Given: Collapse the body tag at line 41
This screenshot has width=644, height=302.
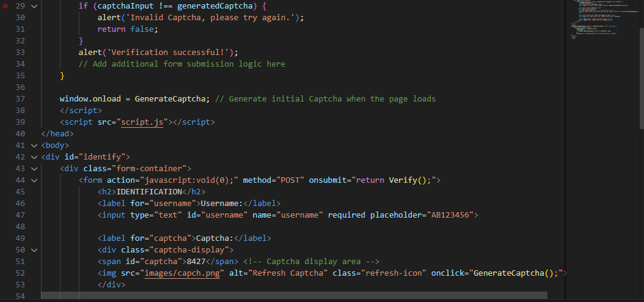Looking at the screenshot, I should pyautogui.click(x=34, y=145).
